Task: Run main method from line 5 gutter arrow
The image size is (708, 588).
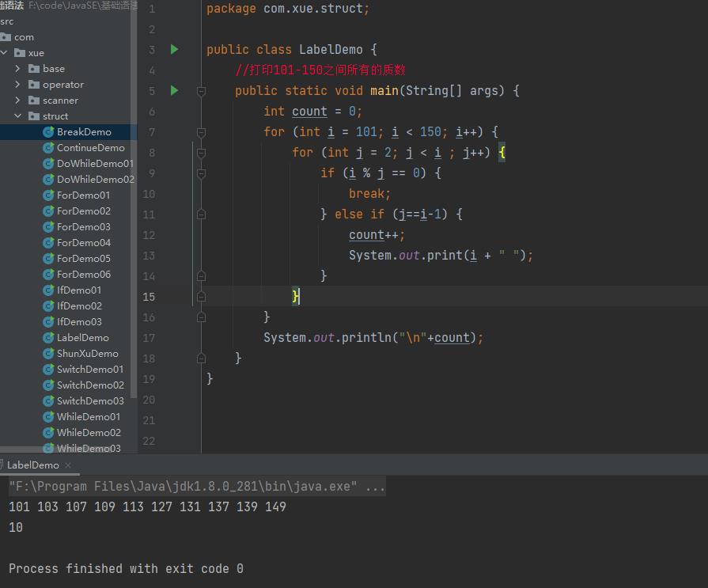Action: 174,90
